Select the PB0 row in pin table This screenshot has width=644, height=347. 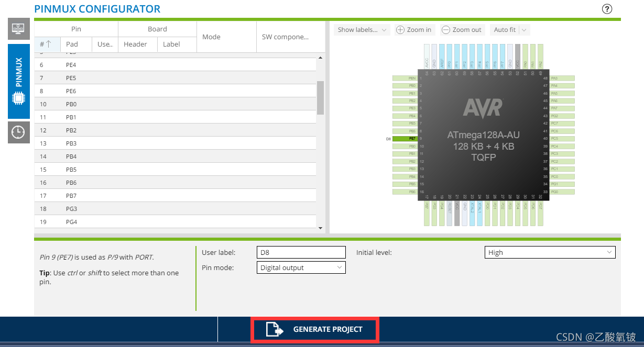point(175,104)
